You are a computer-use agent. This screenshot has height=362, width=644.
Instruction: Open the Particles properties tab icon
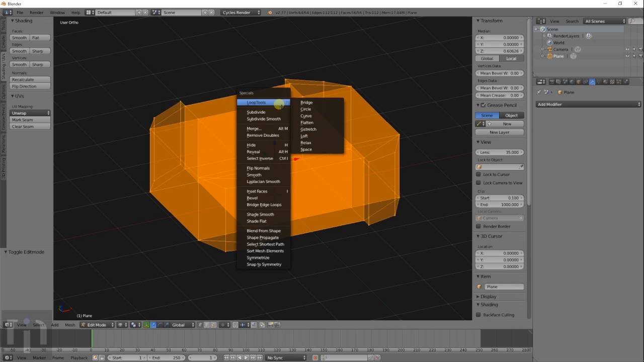[618, 81]
